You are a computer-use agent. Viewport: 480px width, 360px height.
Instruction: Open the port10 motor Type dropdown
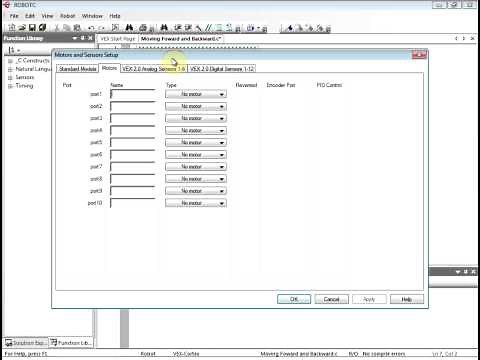(x=196, y=203)
